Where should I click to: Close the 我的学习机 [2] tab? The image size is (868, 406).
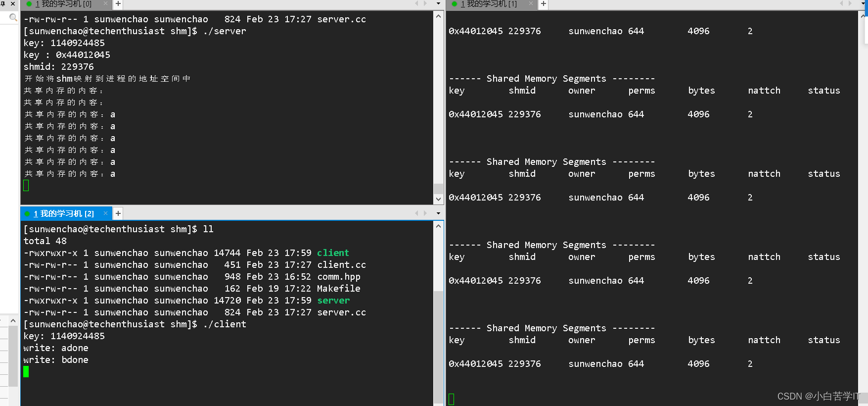105,213
